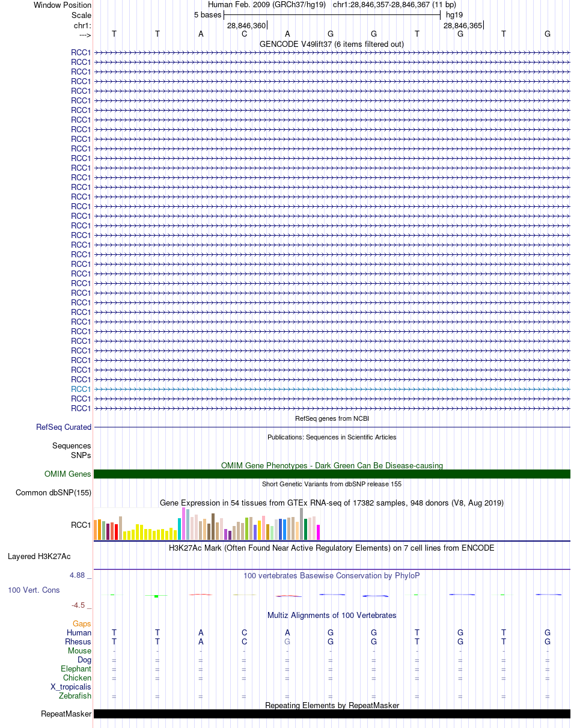Screen dimensions: 571x728
Task: Click the Rhesus alignment row label
Action: coord(79,642)
